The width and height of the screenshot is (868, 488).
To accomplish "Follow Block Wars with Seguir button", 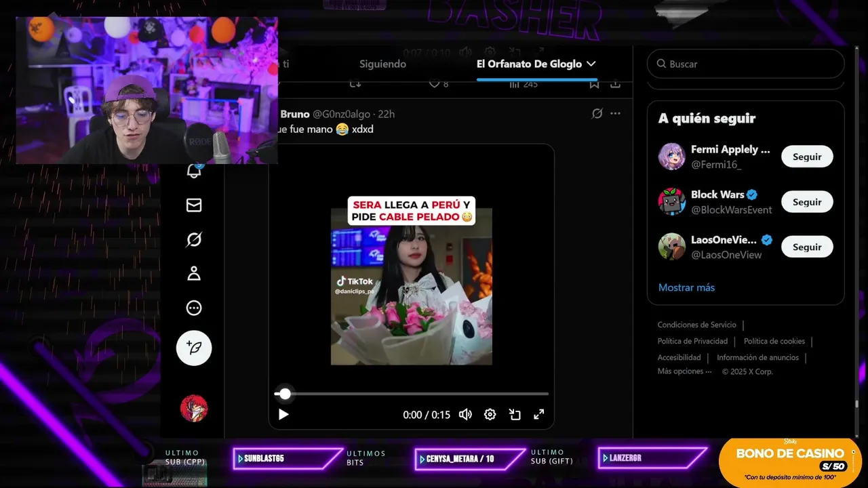I will 807,202.
